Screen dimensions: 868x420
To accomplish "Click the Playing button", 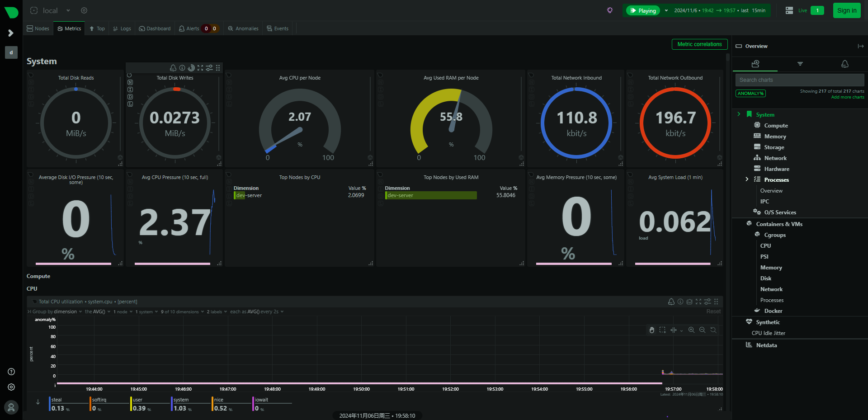I will (643, 10).
